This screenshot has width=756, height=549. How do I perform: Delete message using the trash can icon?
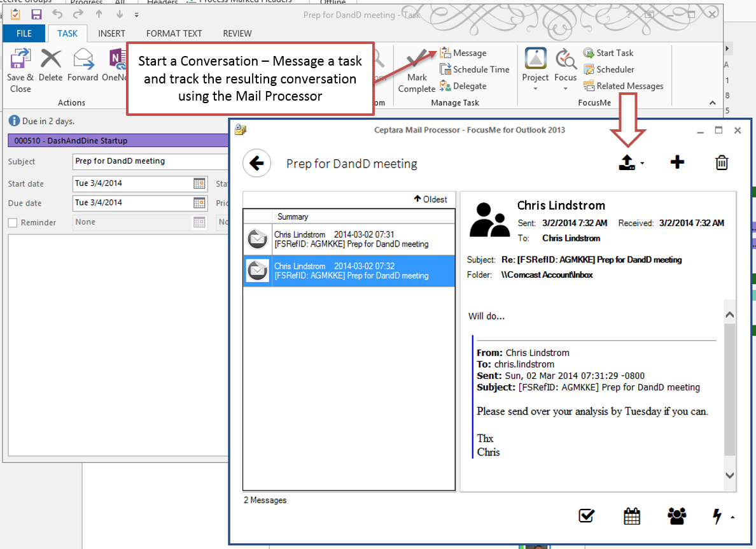tap(722, 162)
